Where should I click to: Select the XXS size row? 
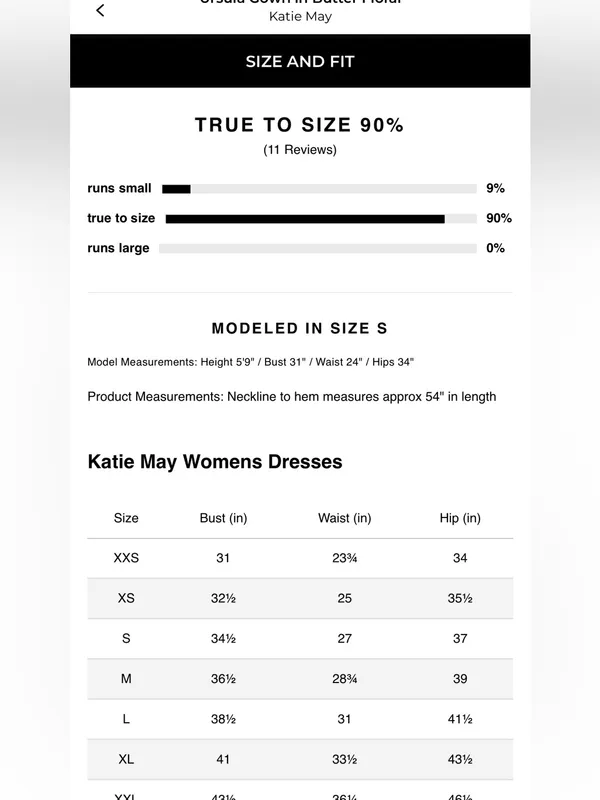(300, 558)
